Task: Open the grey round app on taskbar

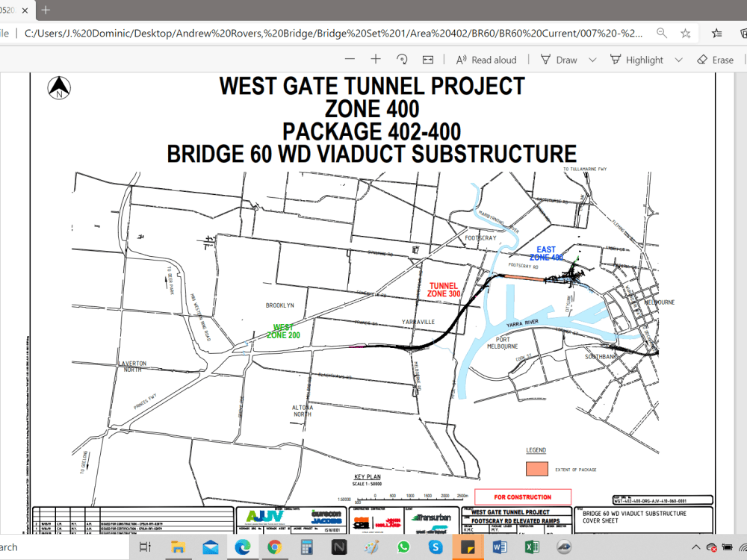Action: click(564, 547)
